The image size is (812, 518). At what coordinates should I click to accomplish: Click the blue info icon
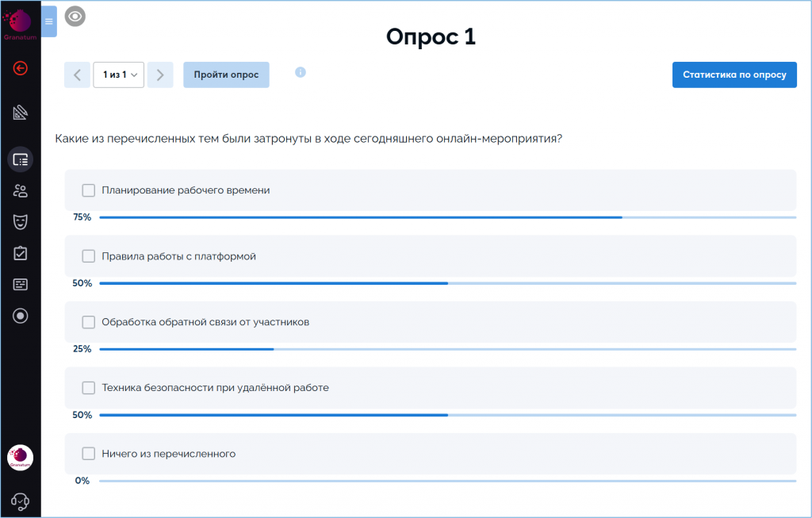click(301, 72)
